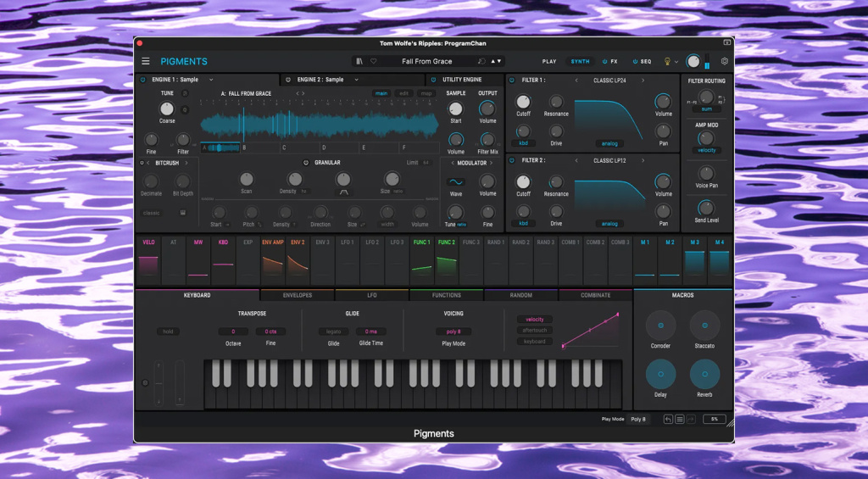Open the RANDOM tab
The width and height of the screenshot is (868, 479).
click(521, 295)
